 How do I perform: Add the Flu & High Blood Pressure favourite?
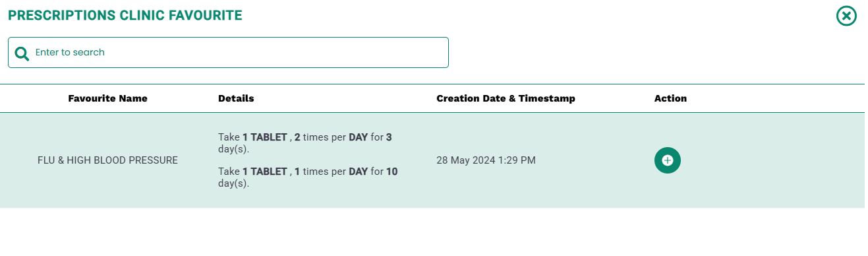click(x=667, y=160)
